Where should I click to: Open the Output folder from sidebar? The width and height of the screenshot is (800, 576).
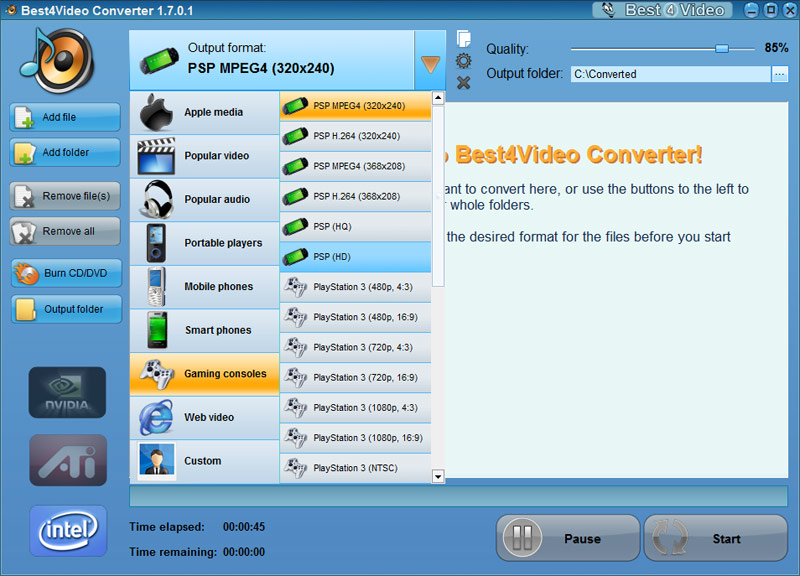click(66, 309)
